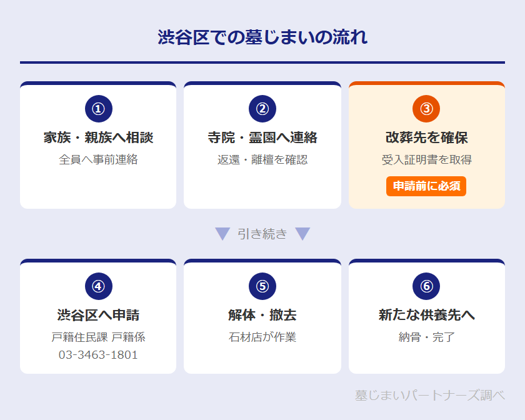Viewport: 525px width, 420px height.
Task: Click the 戸籍住民課 戸籍係 text
Action: pos(98,337)
